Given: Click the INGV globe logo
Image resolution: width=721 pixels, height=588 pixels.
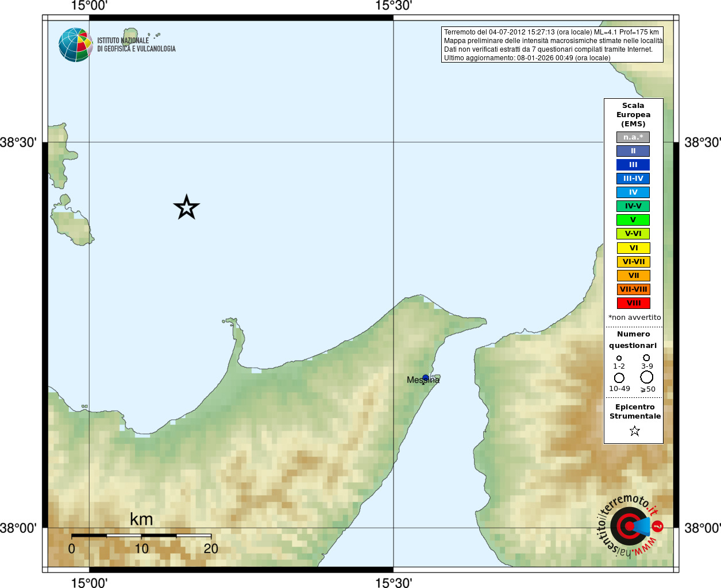Looking at the screenshot, I should pos(76,45).
